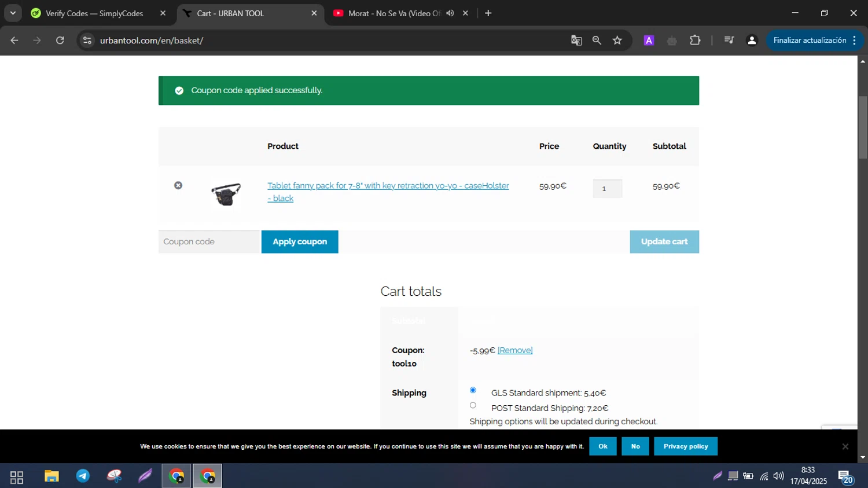
Task: Click Finalizar actualización button
Action: tap(815, 41)
